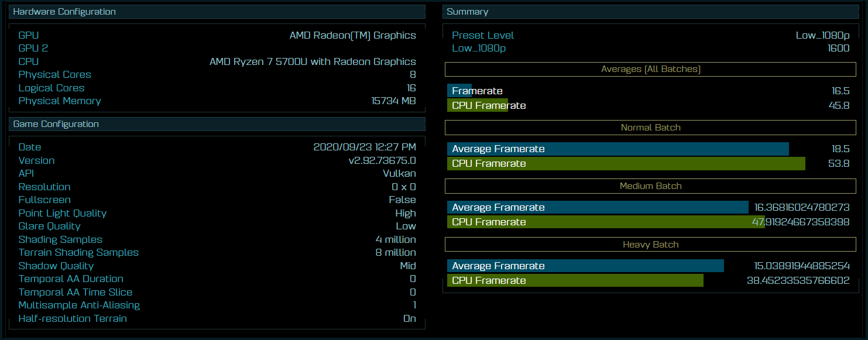Viewport: 868px width, 340px height.
Task: Click Normal Batch Average Framerate bar
Action: (x=617, y=149)
